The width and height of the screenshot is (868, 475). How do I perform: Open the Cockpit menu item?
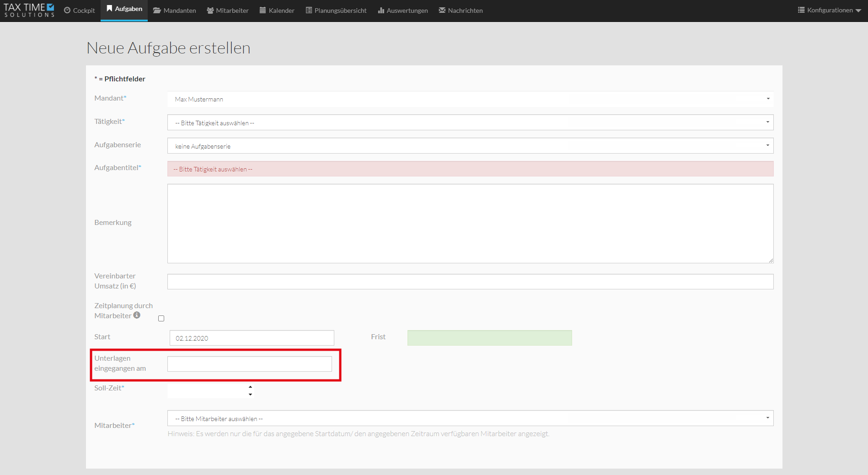80,11
